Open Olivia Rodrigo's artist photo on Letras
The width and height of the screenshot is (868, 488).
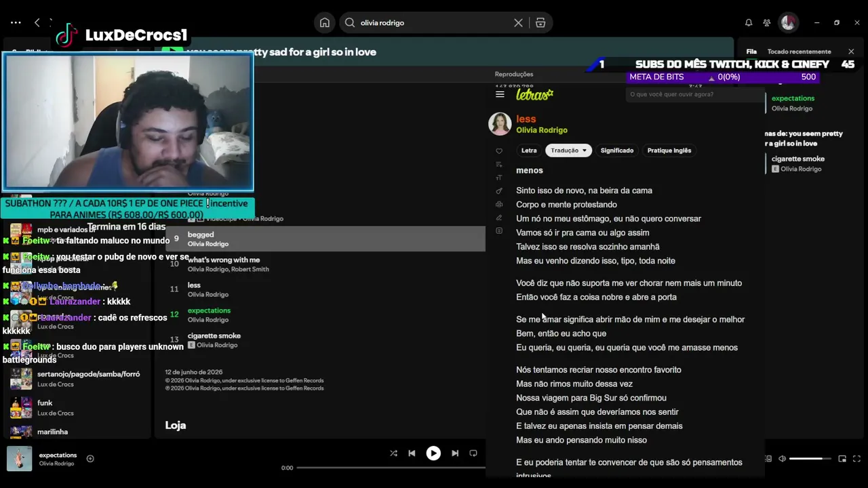coord(500,123)
